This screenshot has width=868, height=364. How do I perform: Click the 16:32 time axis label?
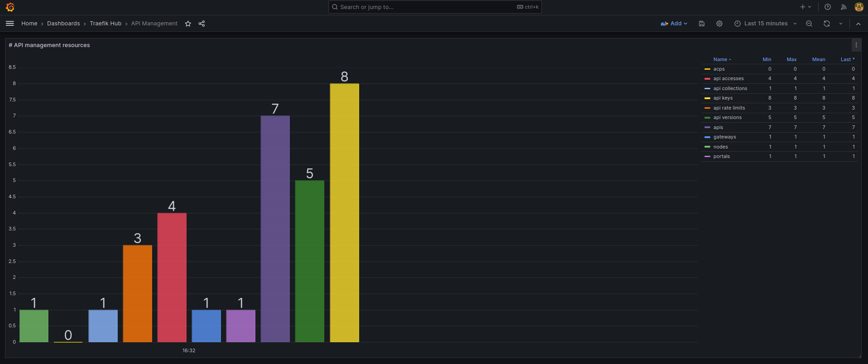pos(189,350)
